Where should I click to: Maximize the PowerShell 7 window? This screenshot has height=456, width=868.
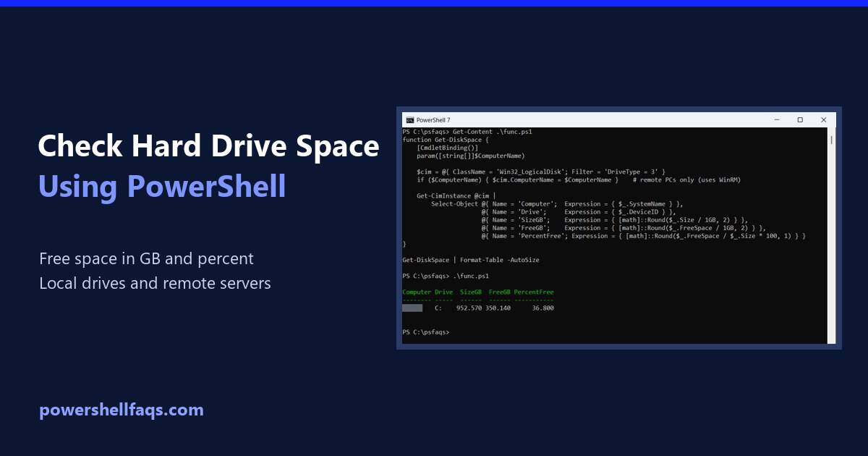pos(800,119)
